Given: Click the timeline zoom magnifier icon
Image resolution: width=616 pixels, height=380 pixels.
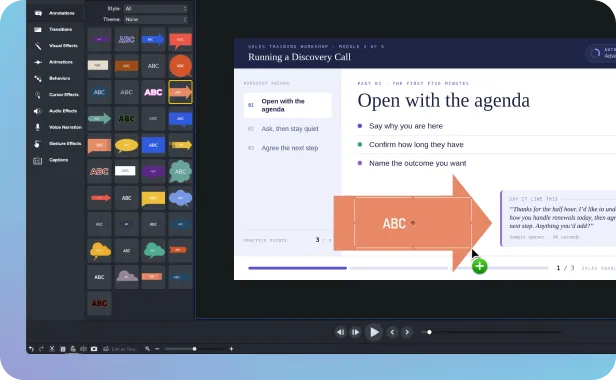Looking at the screenshot, I should (147, 349).
